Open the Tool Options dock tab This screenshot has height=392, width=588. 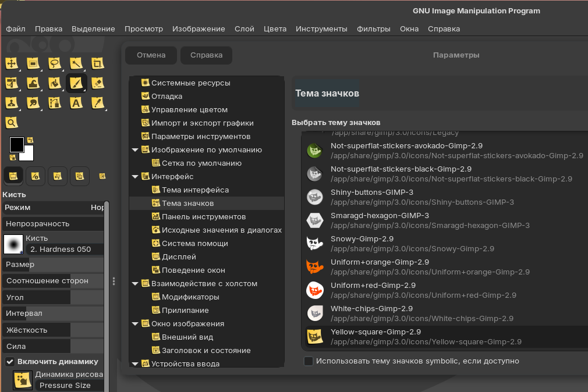pos(13,176)
